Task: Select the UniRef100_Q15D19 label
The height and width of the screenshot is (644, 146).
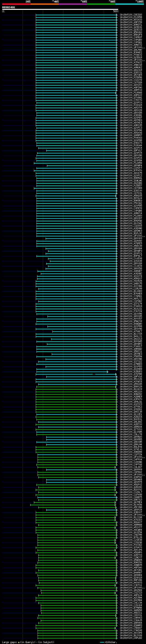Action: [131, 58]
